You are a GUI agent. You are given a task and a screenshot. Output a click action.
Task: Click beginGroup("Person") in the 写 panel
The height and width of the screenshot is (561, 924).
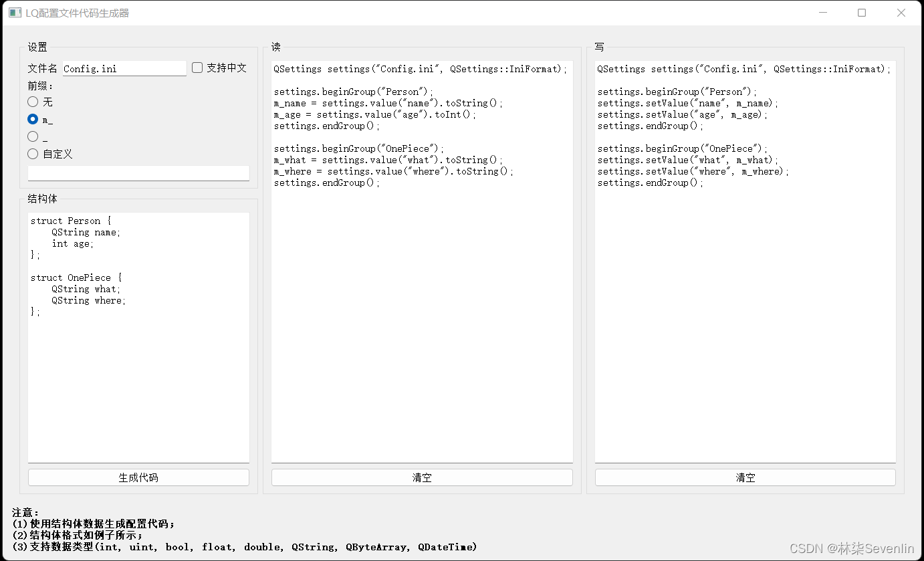(677, 92)
